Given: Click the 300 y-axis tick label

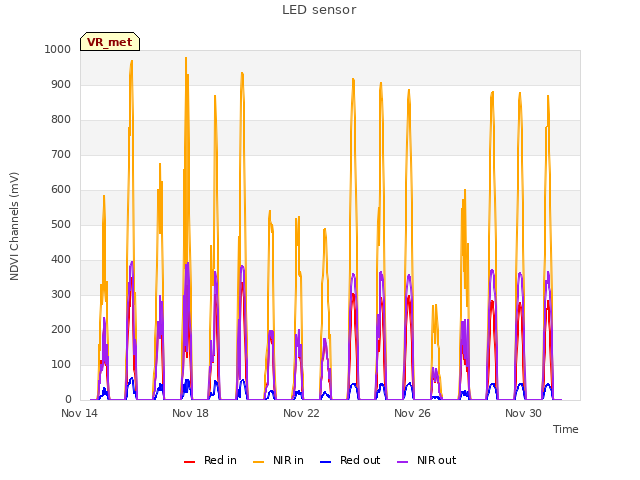Looking at the screenshot, I should 61,295.
